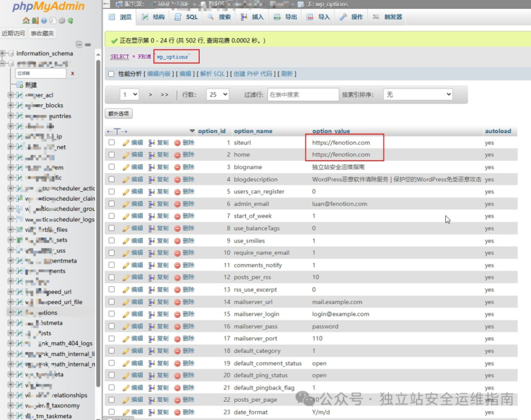This screenshot has width=531, height=420.
Task: Open the 搜索 search tab
Action: pos(219,17)
